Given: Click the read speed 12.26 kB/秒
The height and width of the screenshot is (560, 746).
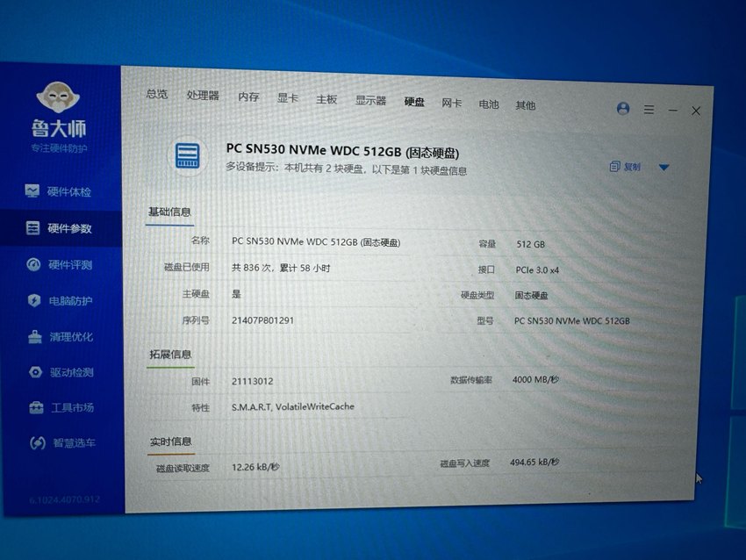Looking at the screenshot, I should click(255, 467).
